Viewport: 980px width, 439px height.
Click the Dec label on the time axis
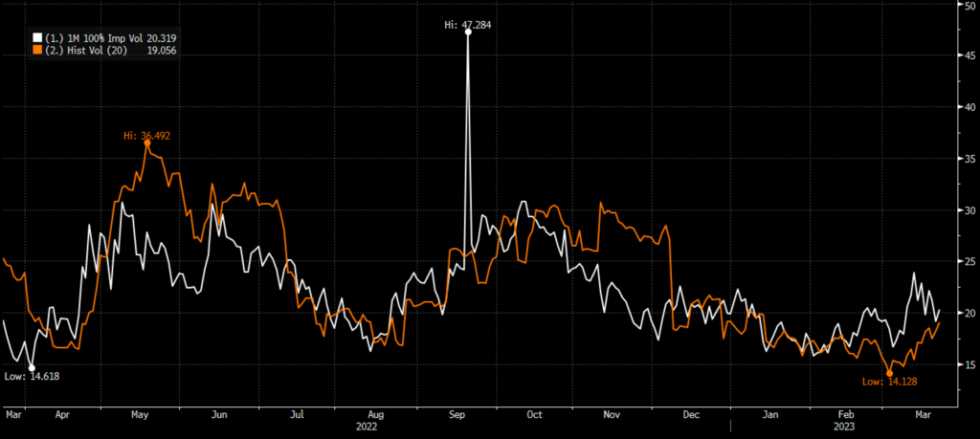pos(691,416)
